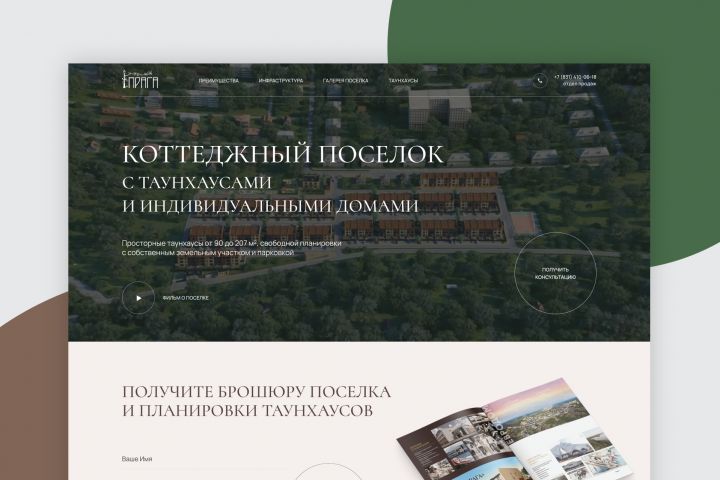720x480 pixels.
Task: Click the phone number in header
Action: (x=575, y=77)
